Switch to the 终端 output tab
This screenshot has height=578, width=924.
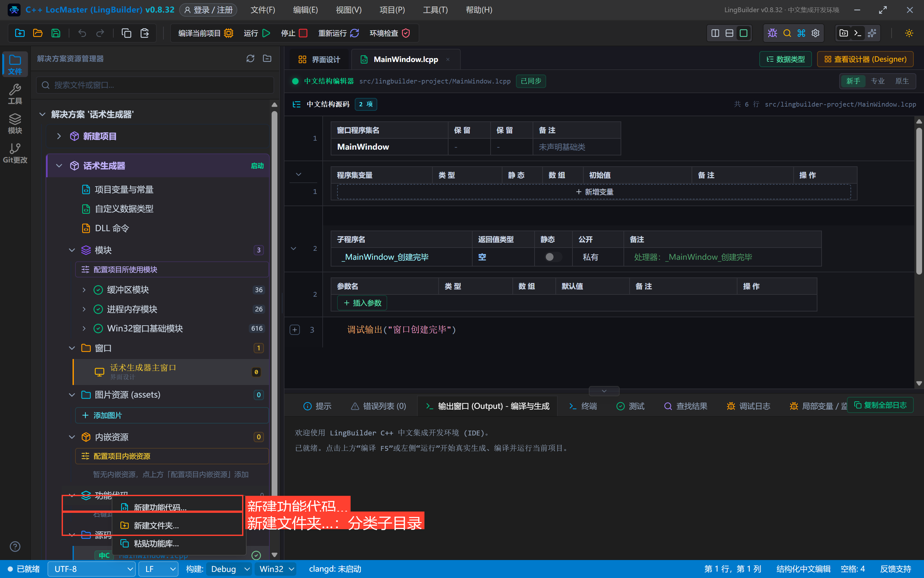(x=583, y=406)
